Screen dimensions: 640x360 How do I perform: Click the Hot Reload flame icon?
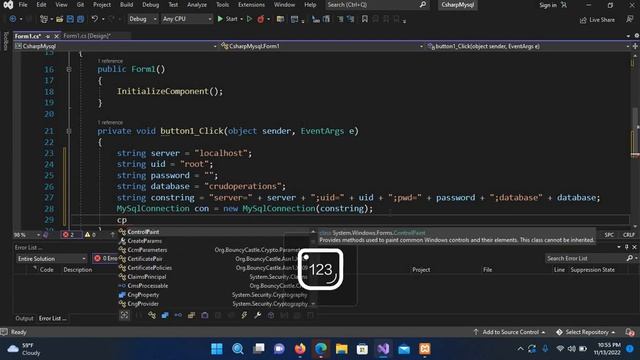tap(260, 19)
